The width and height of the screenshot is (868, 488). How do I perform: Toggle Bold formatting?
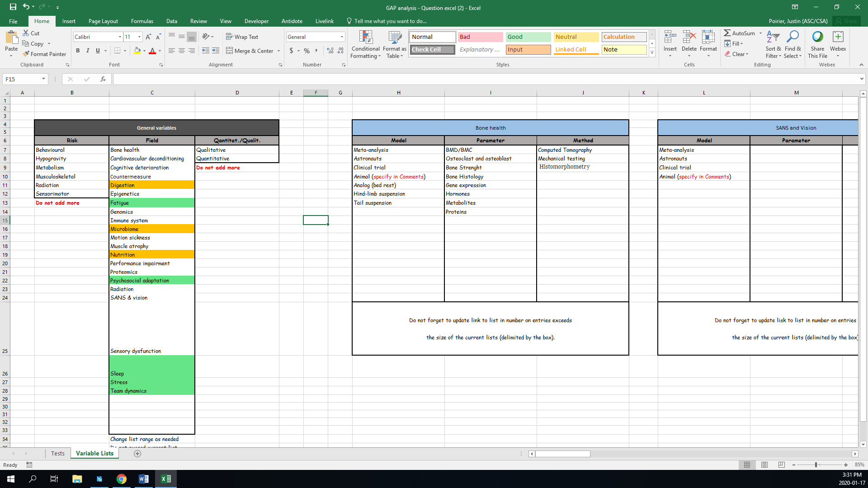78,51
